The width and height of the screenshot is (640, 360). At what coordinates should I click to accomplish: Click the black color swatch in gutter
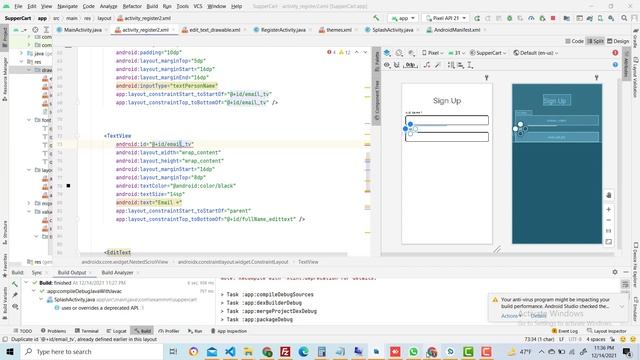(x=68, y=186)
